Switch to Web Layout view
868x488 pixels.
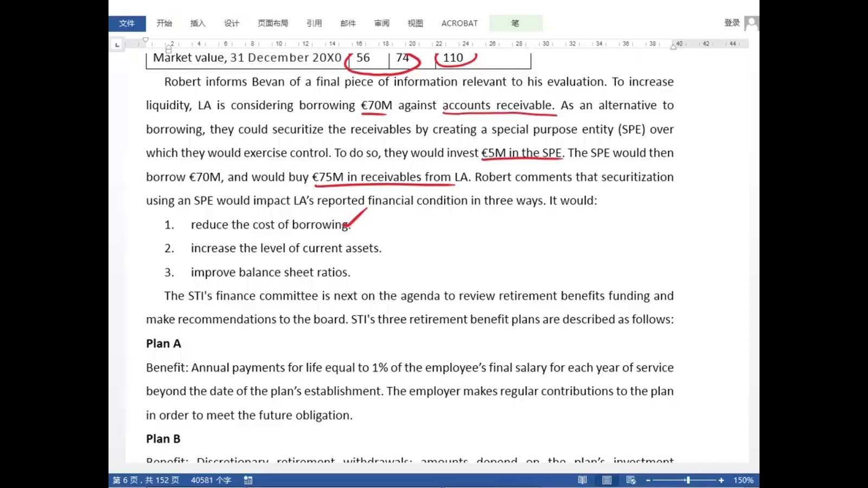coord(631,480)
